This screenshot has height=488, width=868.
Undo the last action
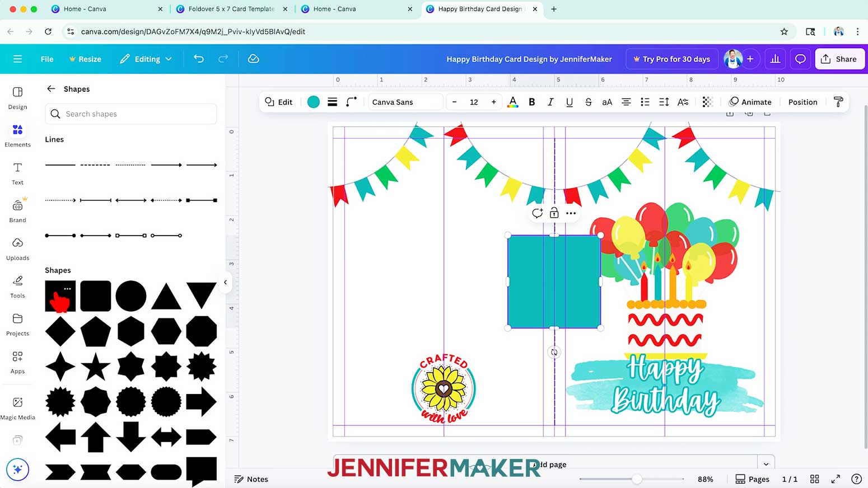tap(198, 59)
